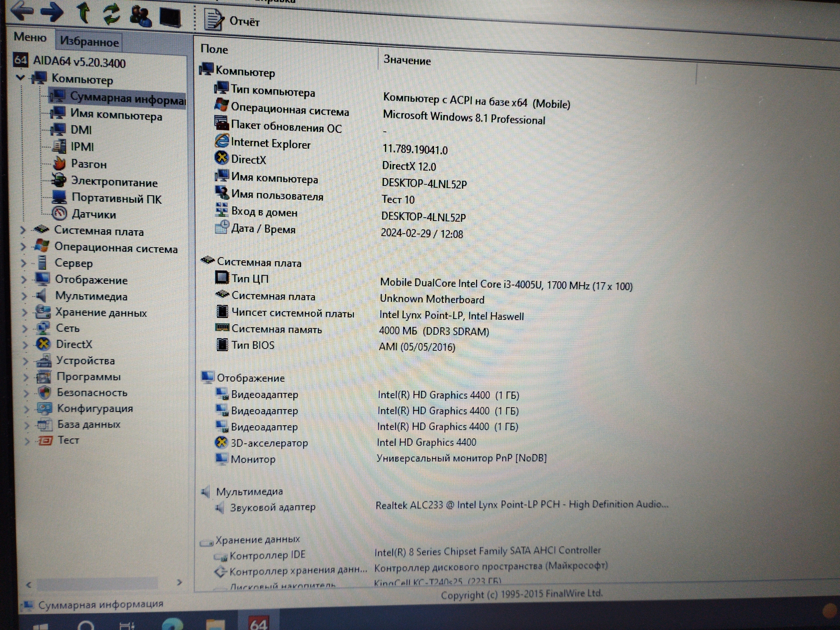The height and width of the screenshot is (630, 840).
Task: Expand the Системная плата tree node
Action: [x=23, y=230]
